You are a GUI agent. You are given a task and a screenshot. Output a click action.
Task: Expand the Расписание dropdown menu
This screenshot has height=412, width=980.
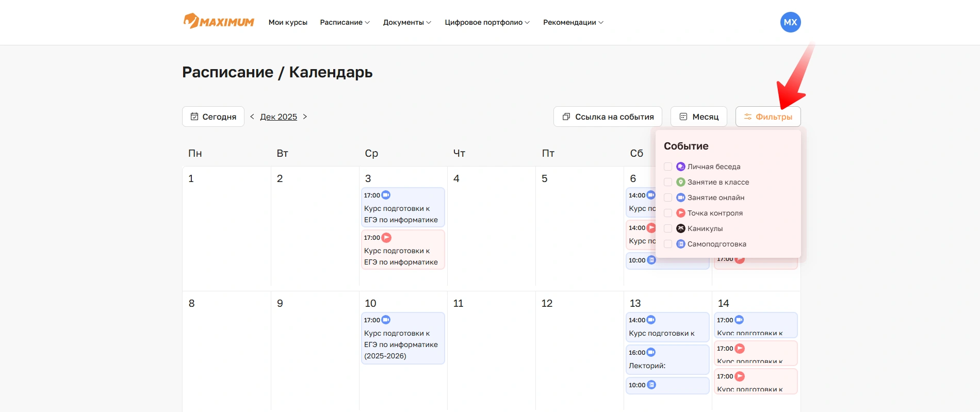point(345,22)
